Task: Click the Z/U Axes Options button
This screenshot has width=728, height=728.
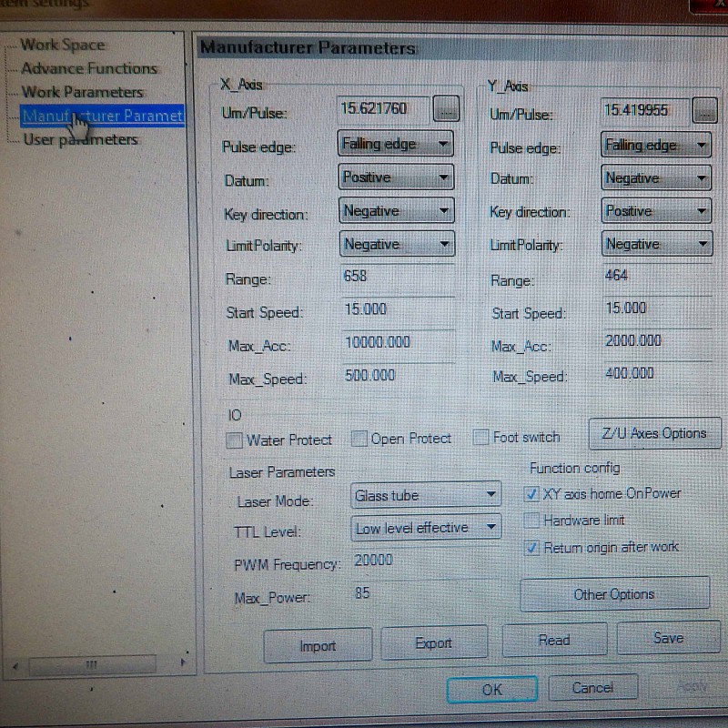Action: [654, 434]
